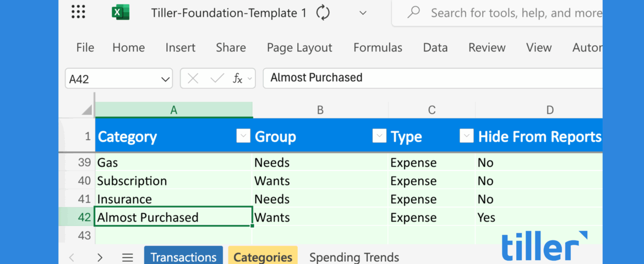644x264 pixels.
Task: Cancel the formula bar entry with the X icon
Action: pos(193,79)
